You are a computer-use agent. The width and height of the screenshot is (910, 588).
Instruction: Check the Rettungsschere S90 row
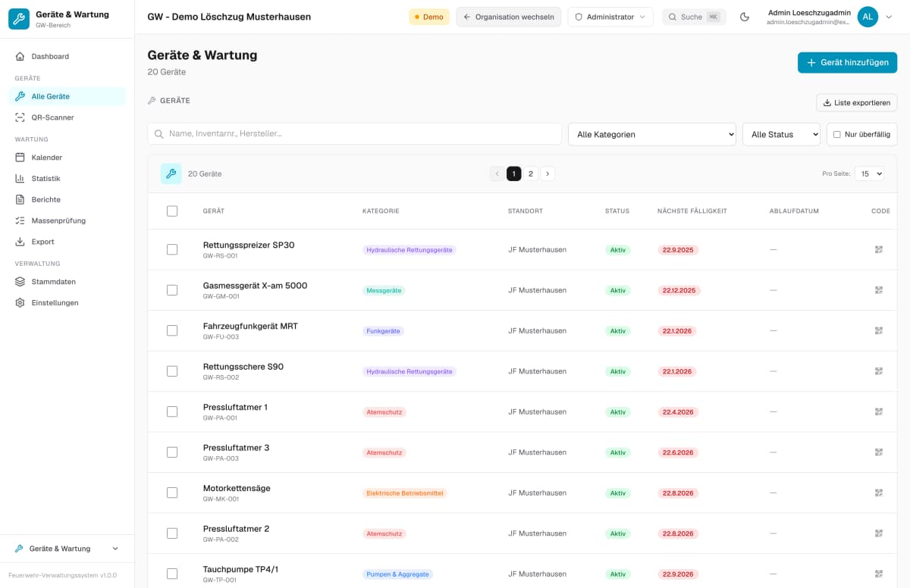tap(172, 371)
